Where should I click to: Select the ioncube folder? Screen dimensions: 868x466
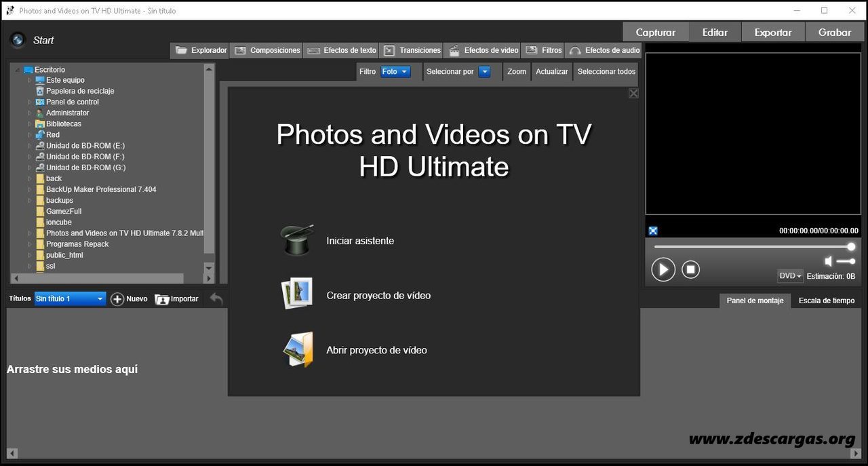58,222
